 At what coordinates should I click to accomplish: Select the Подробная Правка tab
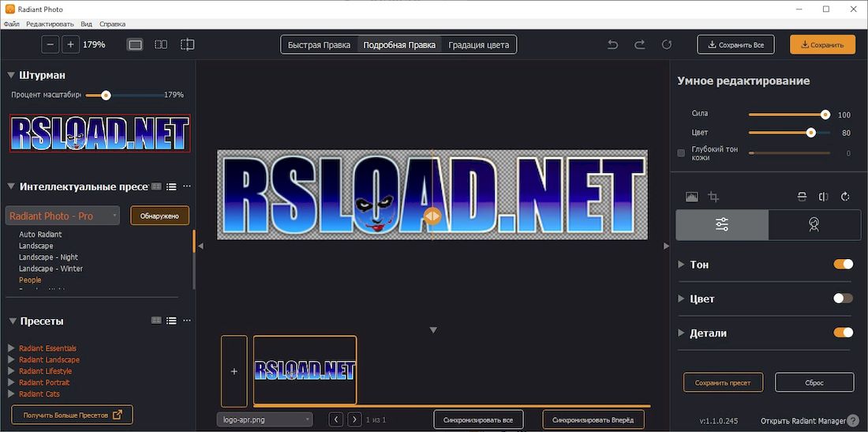click(x=399, y=45)
